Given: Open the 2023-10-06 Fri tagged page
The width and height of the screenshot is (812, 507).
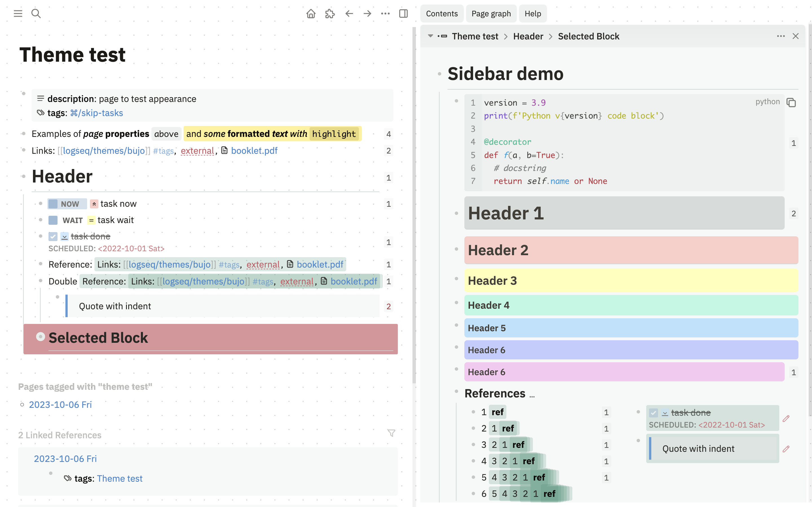Looking at the screenshot, I should [x=60, y=404].
